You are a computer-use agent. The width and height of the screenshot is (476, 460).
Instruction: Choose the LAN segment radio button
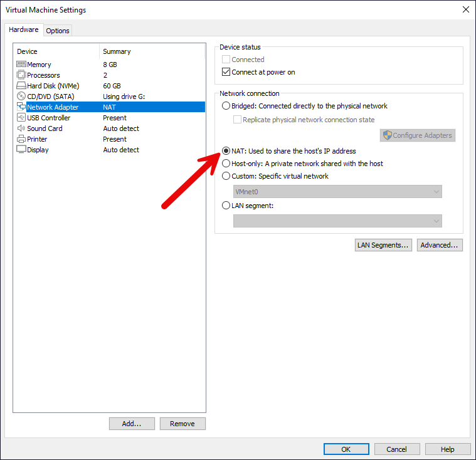pos(226,205)
